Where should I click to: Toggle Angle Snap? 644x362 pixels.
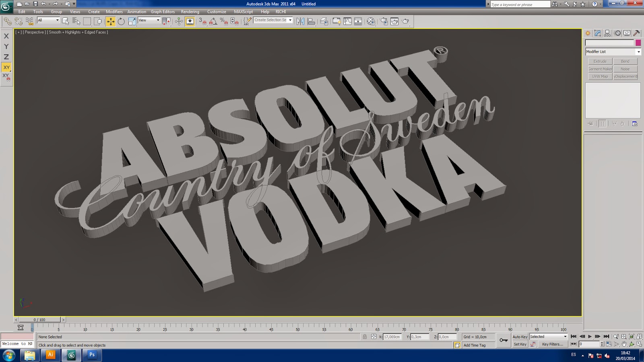point(213,21)
